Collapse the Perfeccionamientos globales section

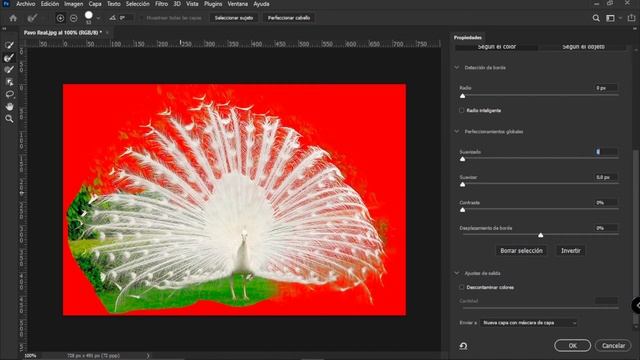point(457,131)
